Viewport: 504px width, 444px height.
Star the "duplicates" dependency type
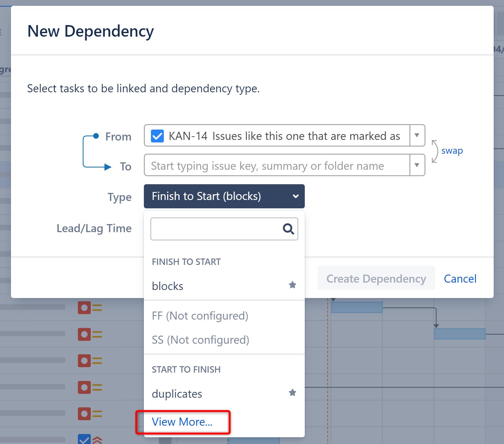[x=292, y=393]
